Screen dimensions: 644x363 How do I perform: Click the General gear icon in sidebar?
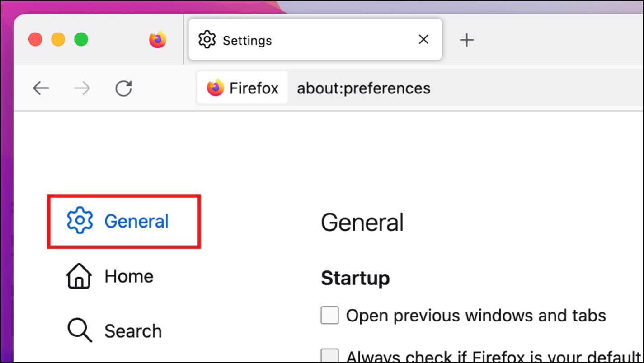[x=80, y=221]
